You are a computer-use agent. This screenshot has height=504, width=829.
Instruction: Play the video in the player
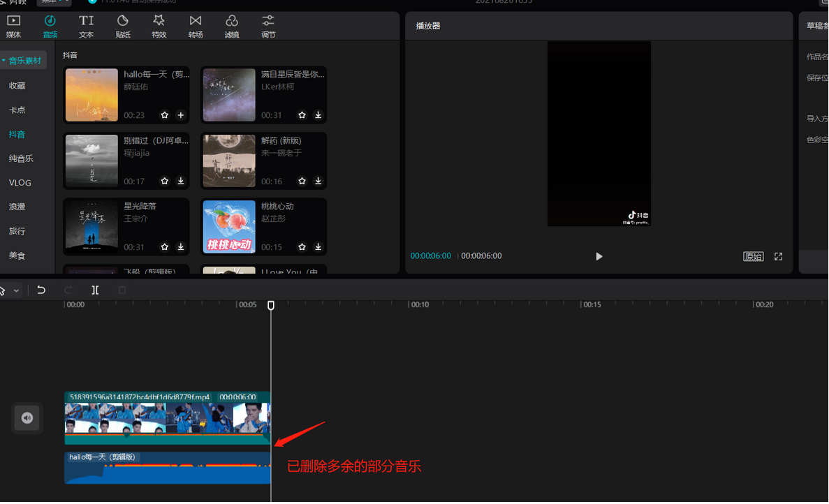tap(599, 256)
